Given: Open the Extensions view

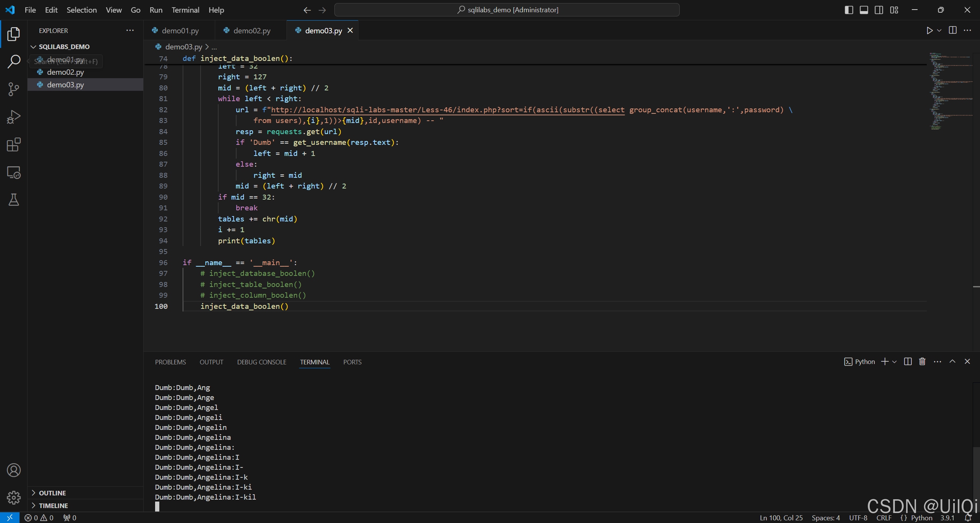Looking at the screenshot, I should point(14,145).
